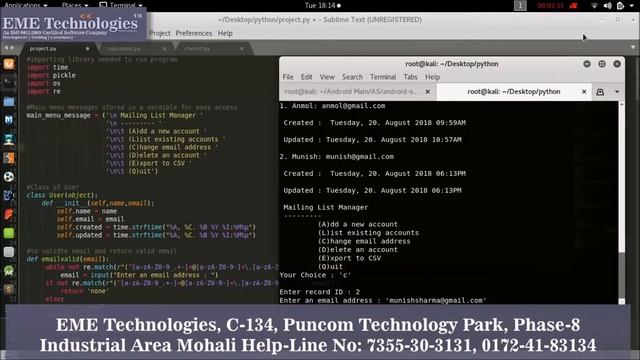Launch the orange Burp Suite dock icon

[9, 158]
